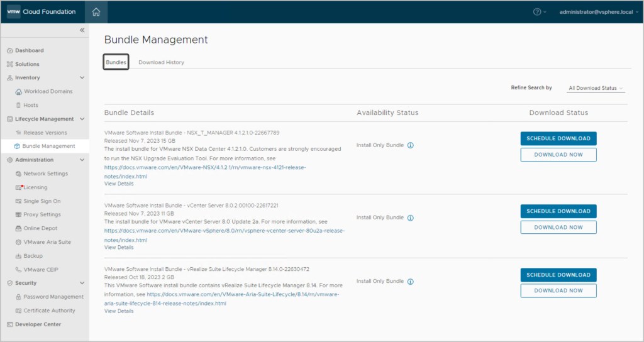Open Dashboard from the sidebar
The image size is (644, 342).
click(x=29, y=50)
